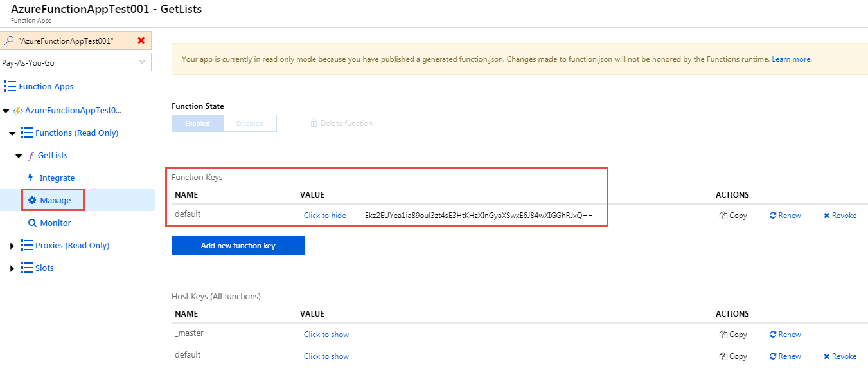Screen dimensions: 868x368
Task: Click the Slots list icon
Action: click(26, 268)
